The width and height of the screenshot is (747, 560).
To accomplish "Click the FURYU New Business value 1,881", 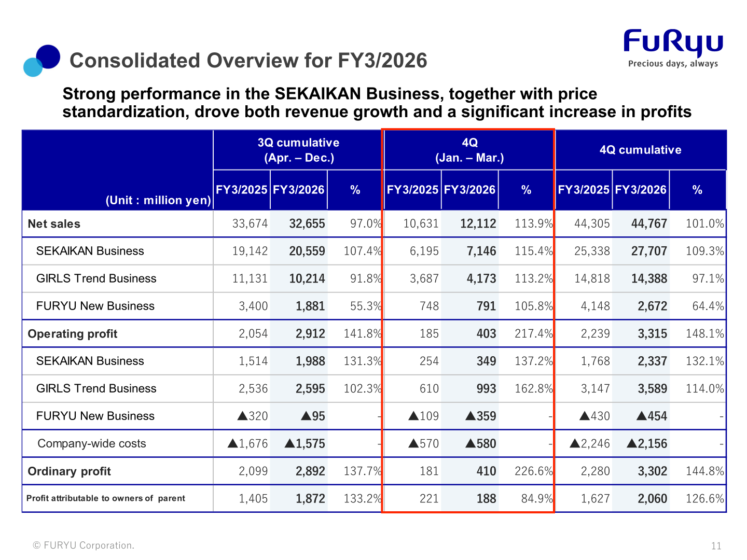I will pos(310,306).
